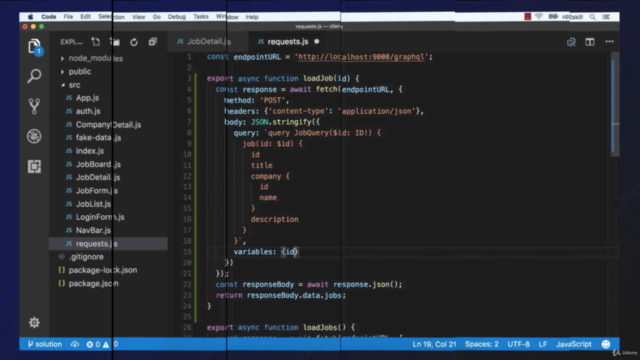Click 'description' field in query
The height and width of the screenshot is (360, 640).
tap(274, 219)
